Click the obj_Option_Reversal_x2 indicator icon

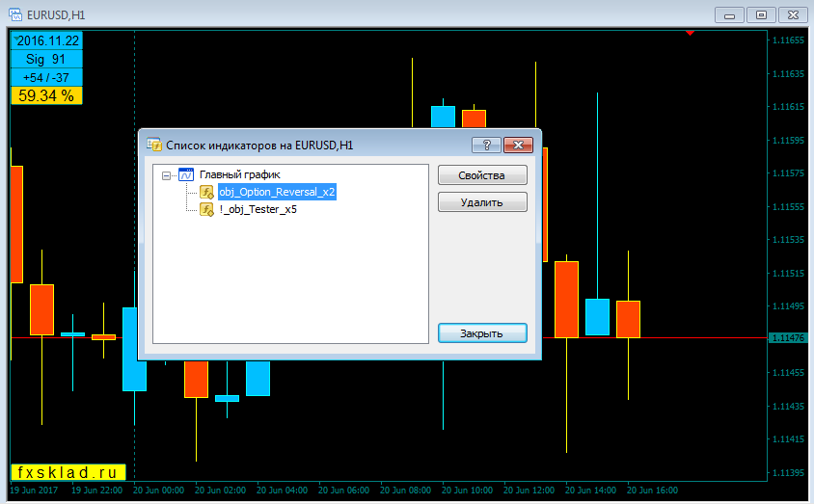206,193
